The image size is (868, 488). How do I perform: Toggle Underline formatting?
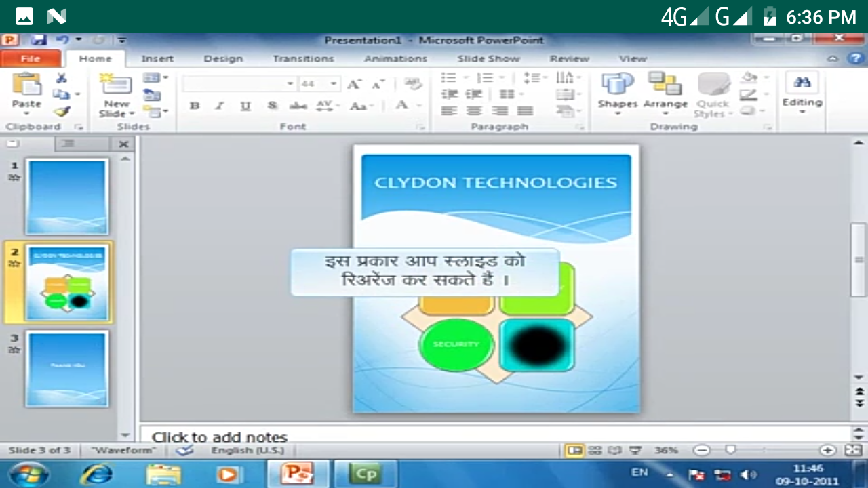(x=245, y=106)
